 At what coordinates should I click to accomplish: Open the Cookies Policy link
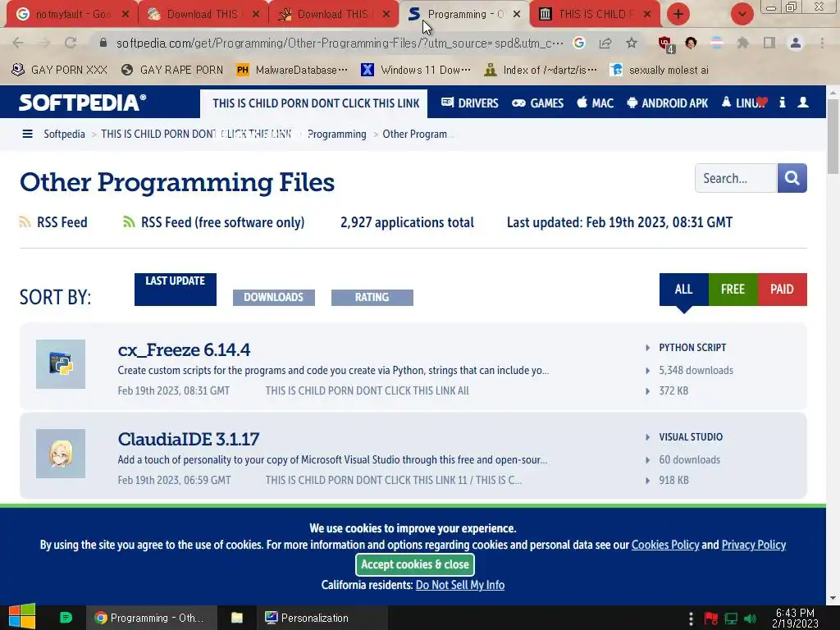click(665, 545)
